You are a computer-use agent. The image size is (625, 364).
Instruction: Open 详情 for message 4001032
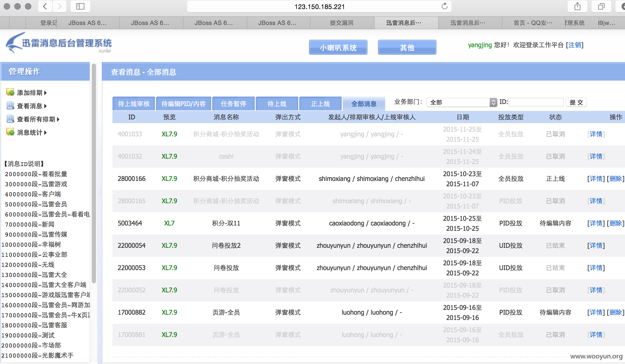[596, 156]
